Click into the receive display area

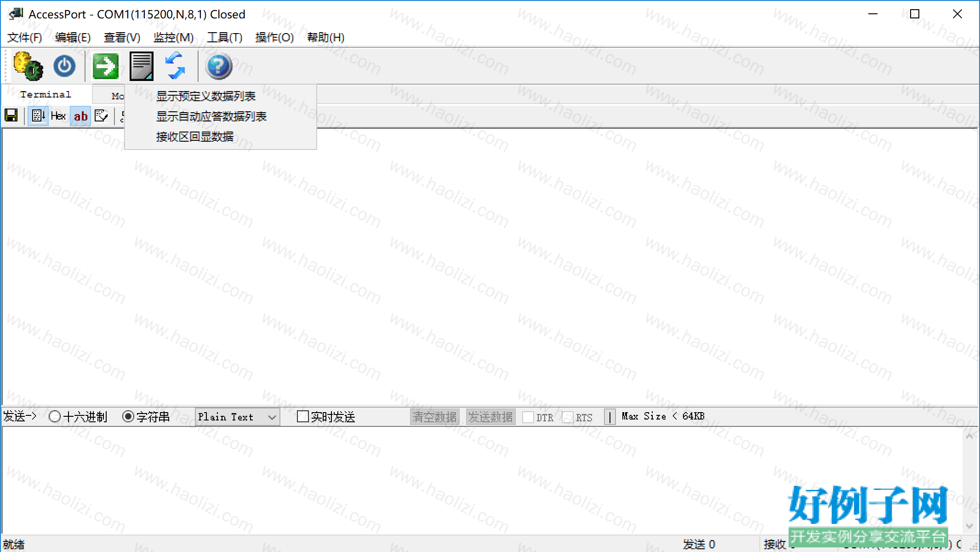pyautogui.click(x=490, y=267)
